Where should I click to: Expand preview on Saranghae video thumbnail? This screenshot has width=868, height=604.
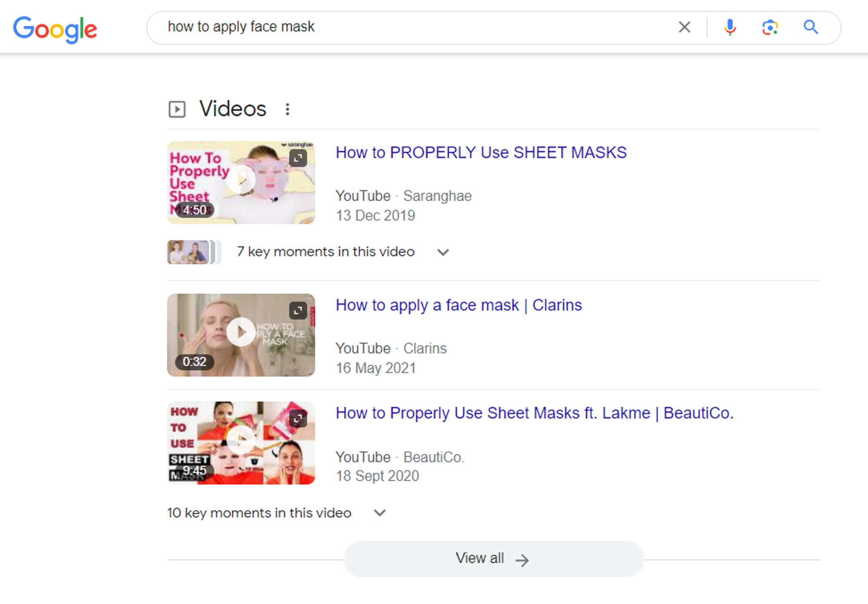[x=298, y=158]
